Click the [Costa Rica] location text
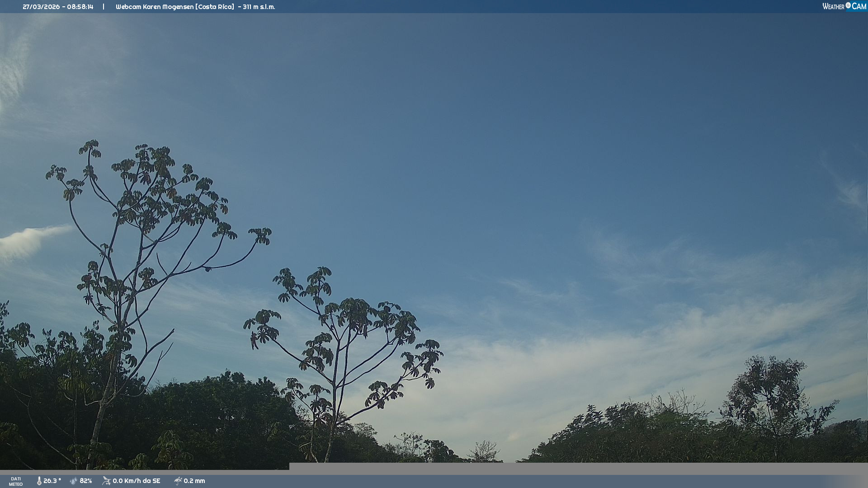Screen dimensions: 868x488 click(x=215, y=7)
